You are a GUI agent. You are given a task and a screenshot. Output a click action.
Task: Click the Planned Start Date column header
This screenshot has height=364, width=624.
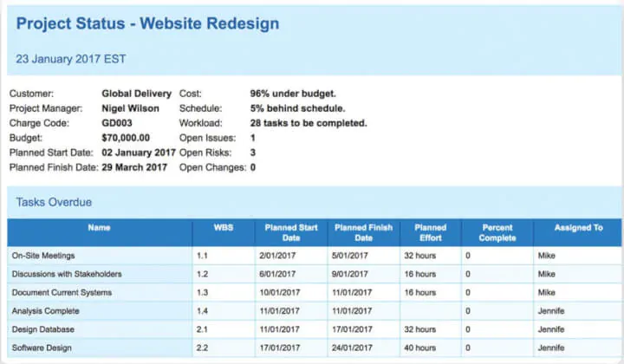click(x=291, y=233)
